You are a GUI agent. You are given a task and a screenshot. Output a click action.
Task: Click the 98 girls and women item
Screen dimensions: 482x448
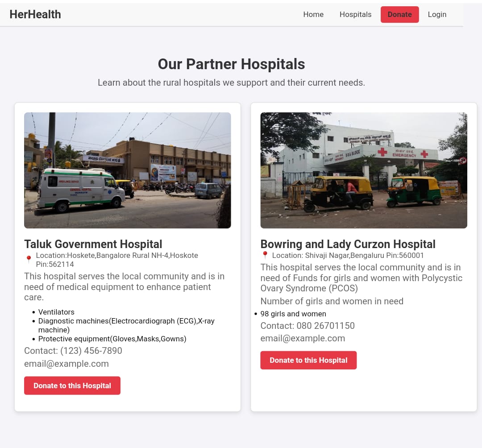pyautogui.click(x=293, y=314)
